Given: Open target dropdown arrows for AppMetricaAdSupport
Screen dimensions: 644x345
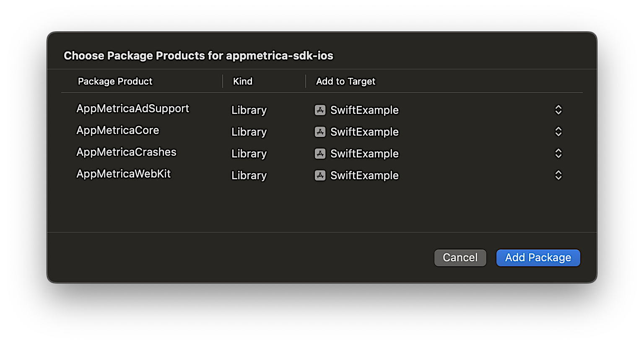Looking at the screenshot, I should click(x=558, y=110).
